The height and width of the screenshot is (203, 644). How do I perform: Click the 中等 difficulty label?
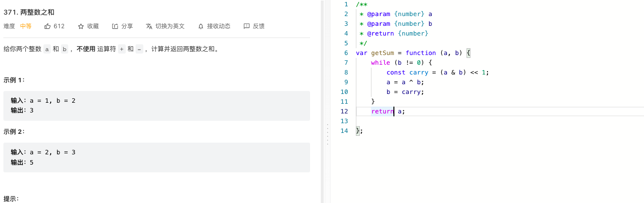[x=26, y=26]
